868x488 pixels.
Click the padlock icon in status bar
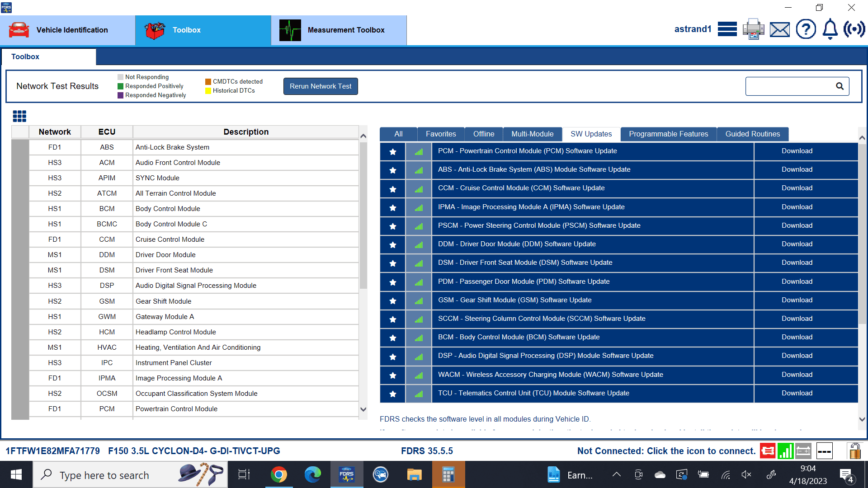(x=854, y=450)
